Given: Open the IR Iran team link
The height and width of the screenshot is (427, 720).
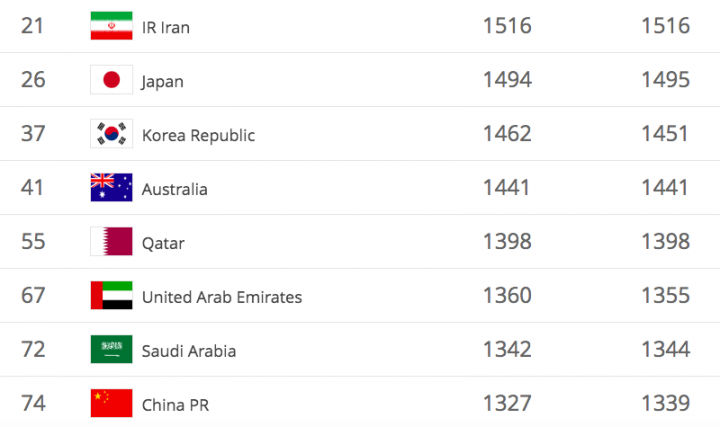Looking at the screenshot, I should [x=166, y=27].
